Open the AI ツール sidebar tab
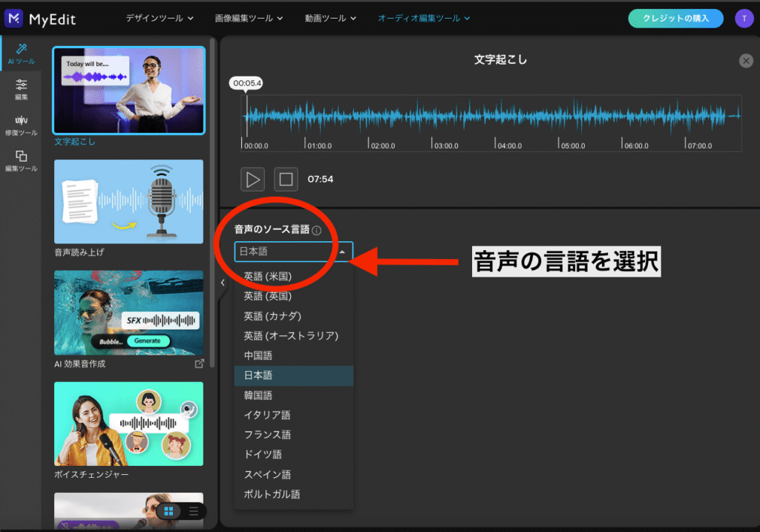Image resolution: width=760 pixels, height=532 pixels. 22,53
